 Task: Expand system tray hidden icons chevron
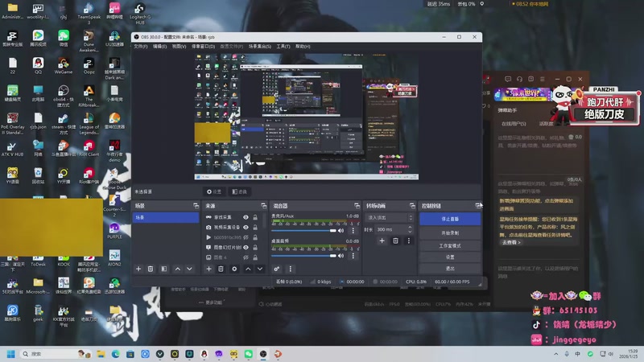coord(555,354)
